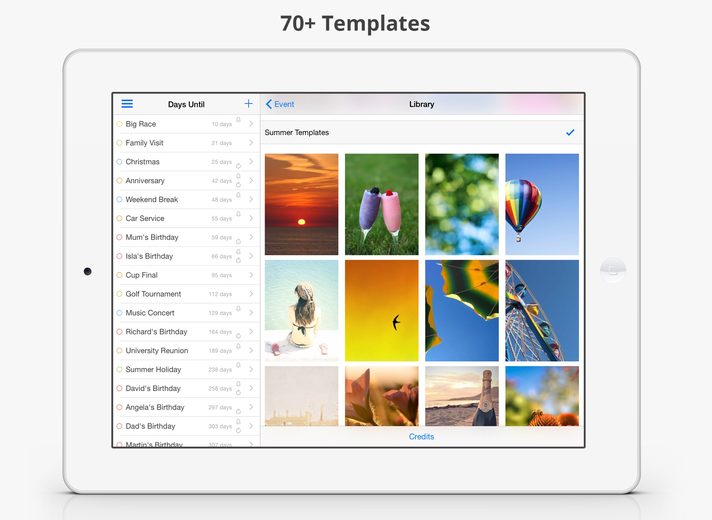The height and width of the screenshot is (520, 712).
Task: Choose the hot air balloon template
Action: click(x=542, y=204)
